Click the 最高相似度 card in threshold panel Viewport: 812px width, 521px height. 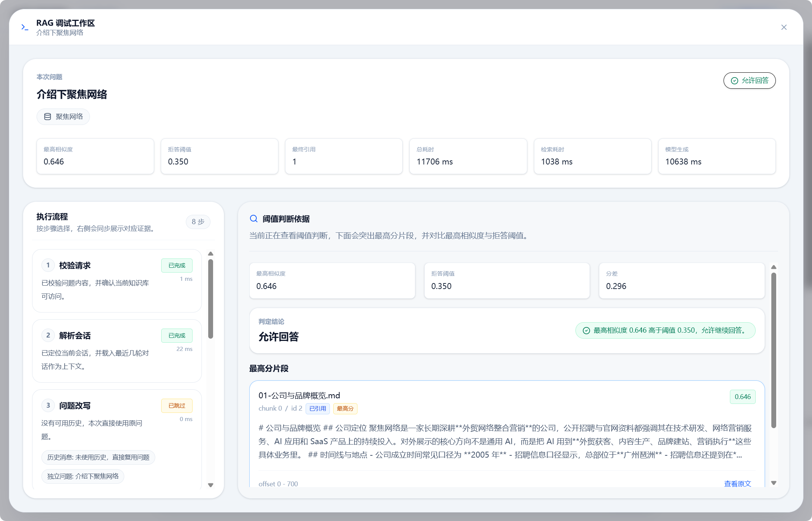[332, 280]
